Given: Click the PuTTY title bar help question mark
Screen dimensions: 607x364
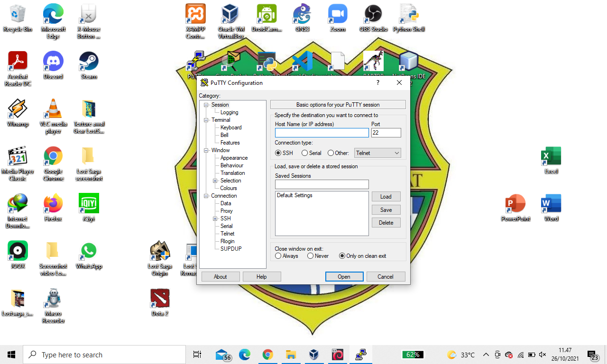Looking at the screenshot, I should pos(378,82).
